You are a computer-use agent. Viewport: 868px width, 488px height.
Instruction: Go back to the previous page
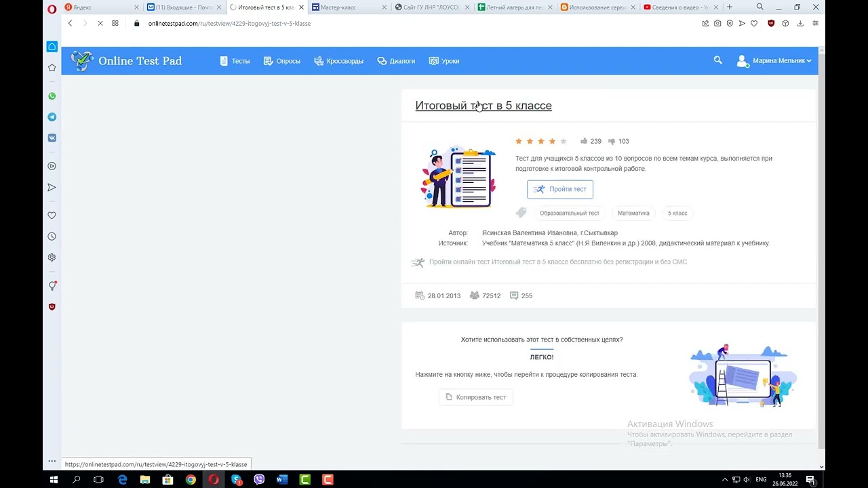click(x=70, y=23)
